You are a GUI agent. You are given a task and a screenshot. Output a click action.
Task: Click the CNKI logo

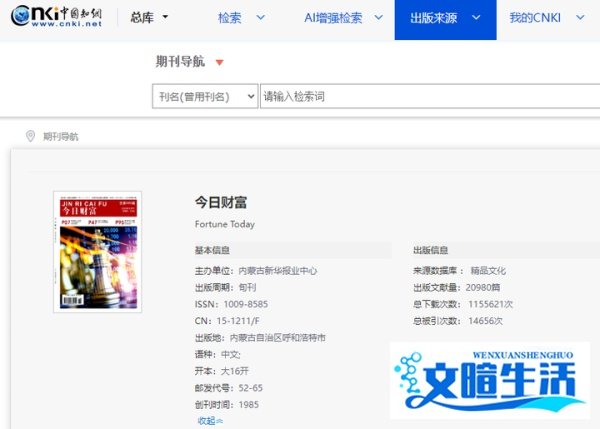tap(57, 16)
